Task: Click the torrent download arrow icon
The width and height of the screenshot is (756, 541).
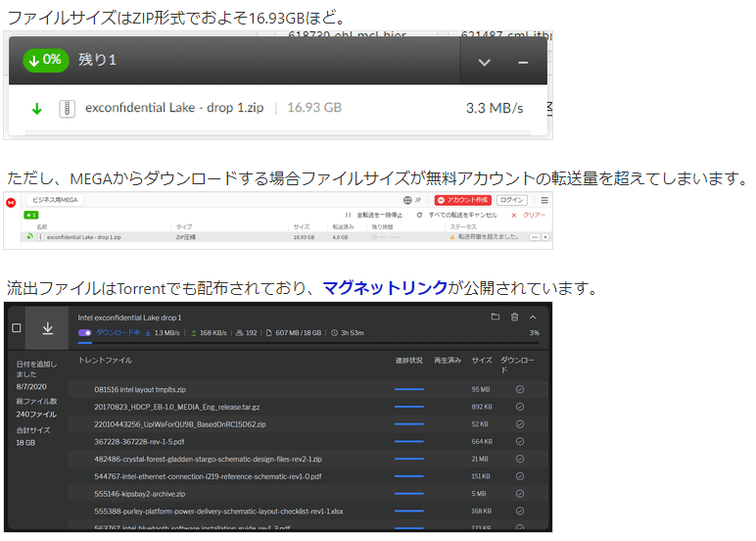Action: click(47, 328)
